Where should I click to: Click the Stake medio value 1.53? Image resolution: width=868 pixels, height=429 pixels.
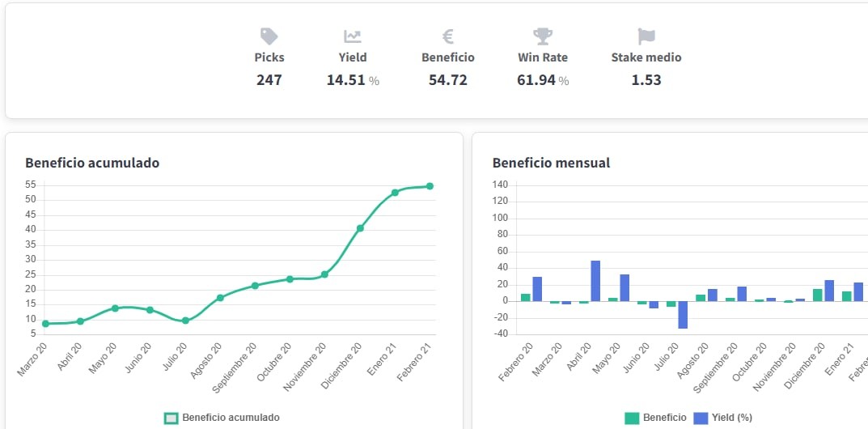coord(646,80)
